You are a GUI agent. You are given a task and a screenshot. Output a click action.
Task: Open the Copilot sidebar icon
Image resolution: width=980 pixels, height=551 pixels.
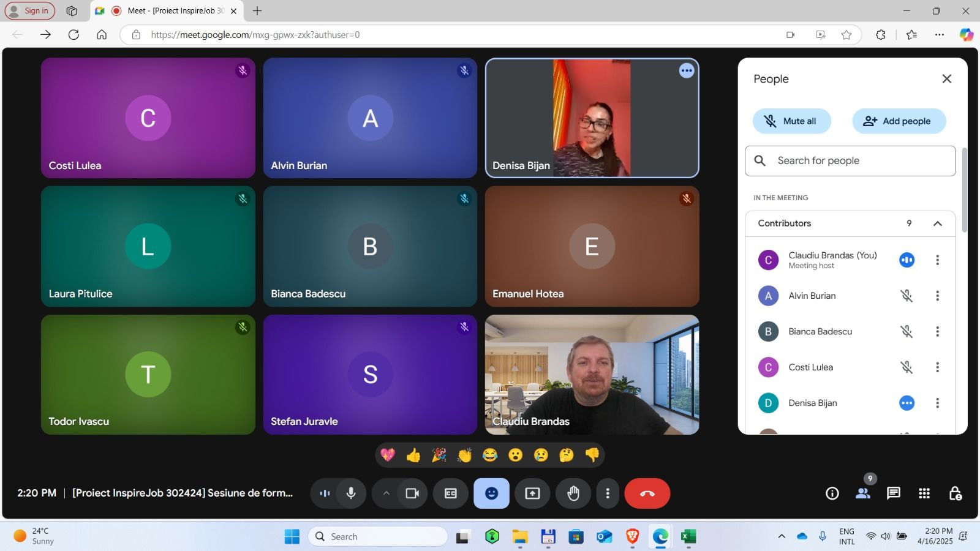coord(967,35)
